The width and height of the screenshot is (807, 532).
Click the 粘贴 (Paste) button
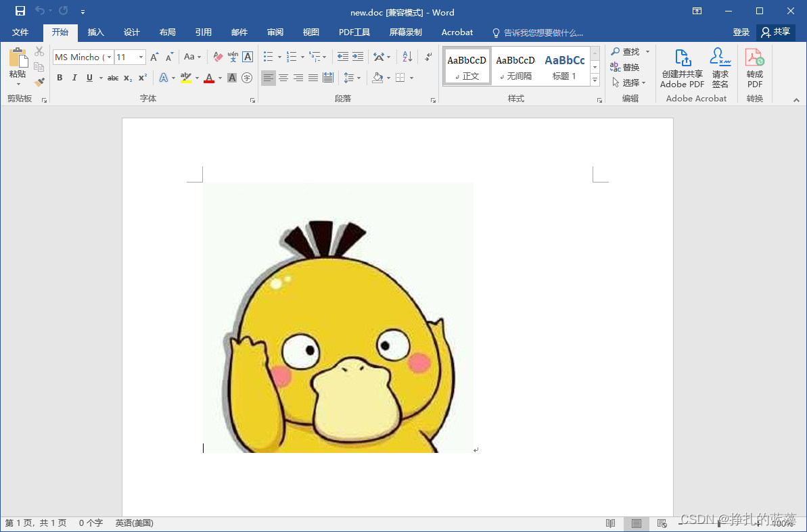18,66
